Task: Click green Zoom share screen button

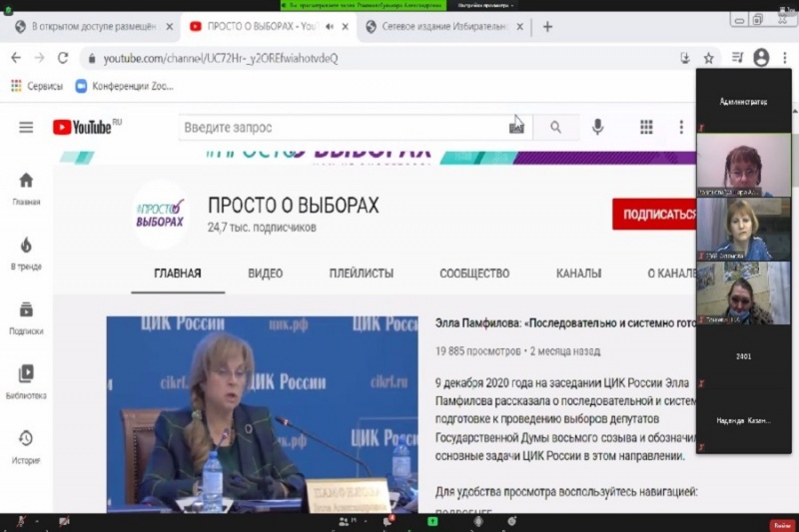Action: [x=432, y=521]
